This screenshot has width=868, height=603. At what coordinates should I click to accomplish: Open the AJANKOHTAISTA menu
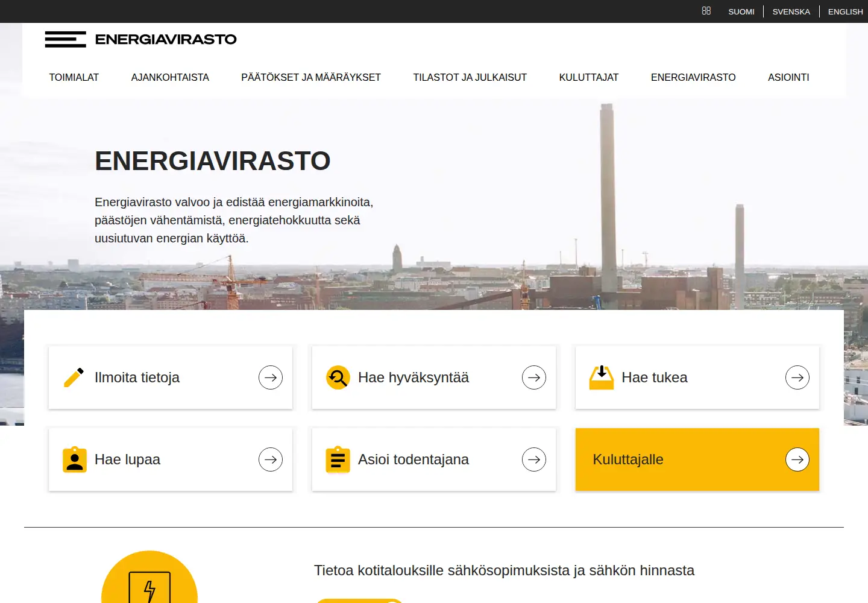tap(170, 77)
